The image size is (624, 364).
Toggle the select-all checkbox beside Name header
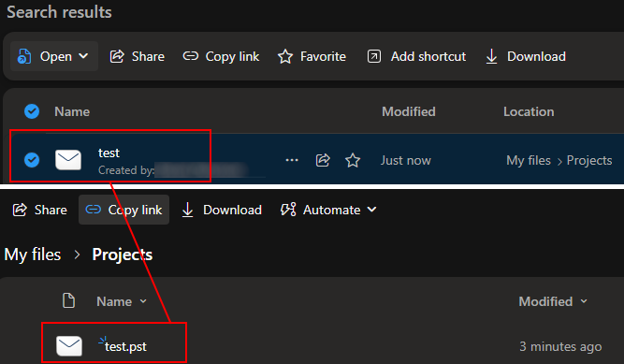pos(32,111)
